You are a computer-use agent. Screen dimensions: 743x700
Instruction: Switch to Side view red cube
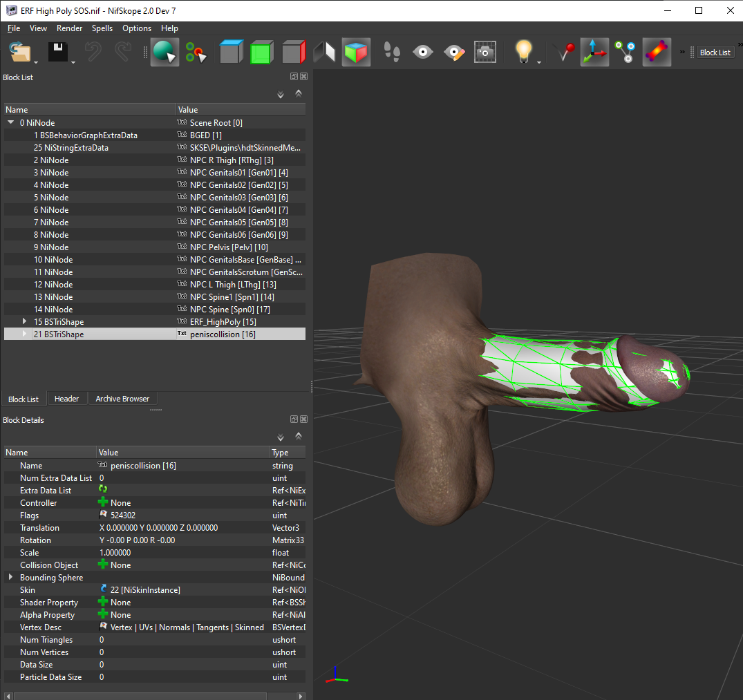pos(294,52)
